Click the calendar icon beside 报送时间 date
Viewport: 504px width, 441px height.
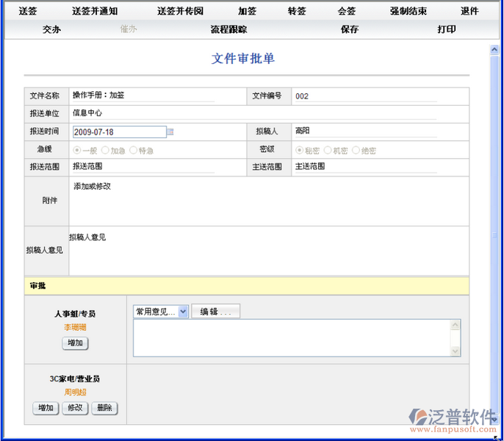170,132
